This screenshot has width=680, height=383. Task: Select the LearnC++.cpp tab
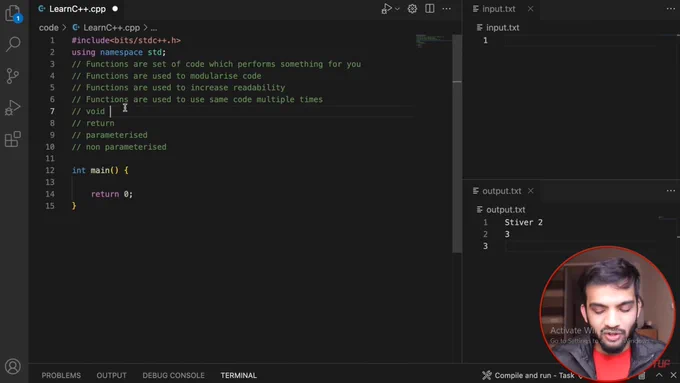click(x=77, y=9)
